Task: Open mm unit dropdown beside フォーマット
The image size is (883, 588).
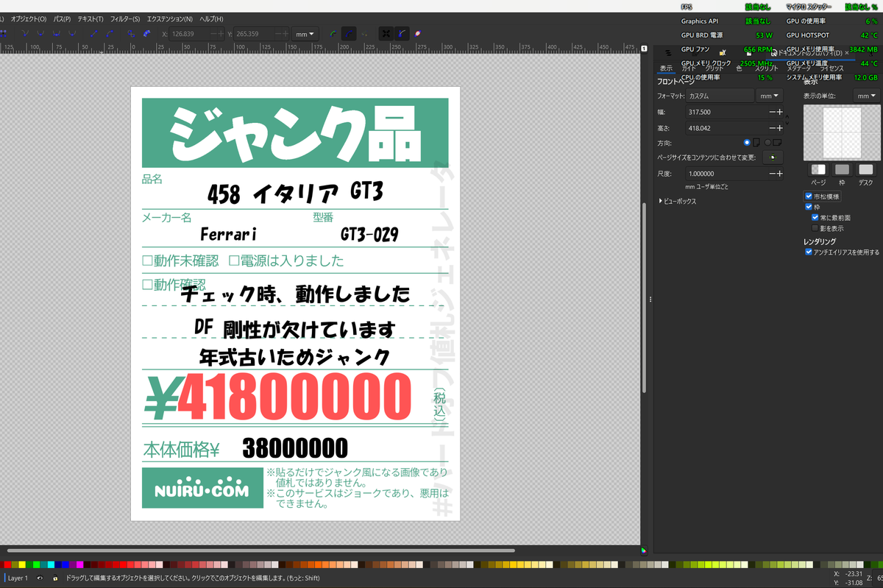Action: coord(770,96)
